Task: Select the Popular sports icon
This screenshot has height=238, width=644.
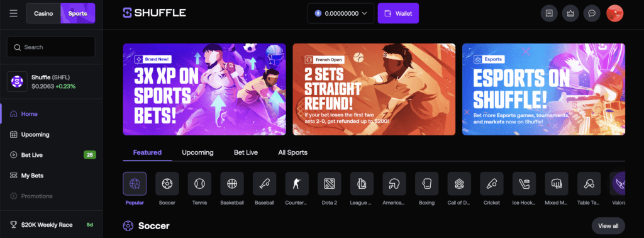Action: point(135,184)
